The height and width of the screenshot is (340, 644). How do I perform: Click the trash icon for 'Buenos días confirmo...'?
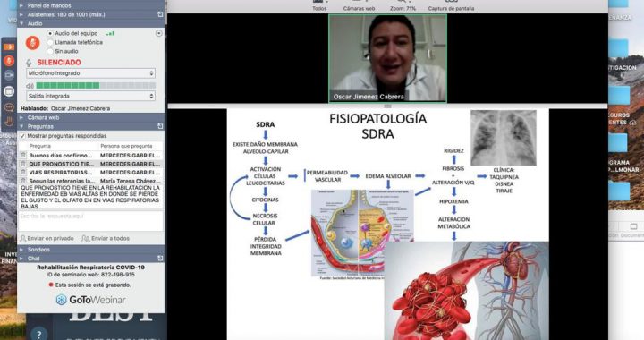click(x=23, y=155)
